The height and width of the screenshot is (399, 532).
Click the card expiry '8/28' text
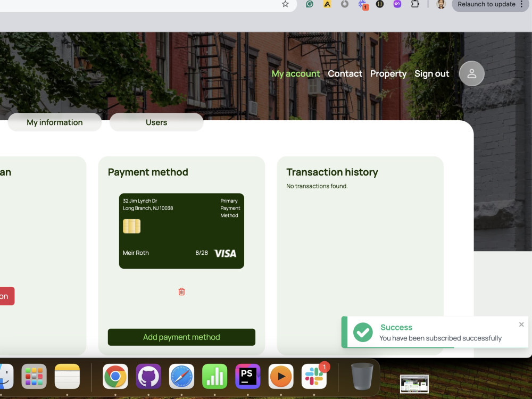coord(202,253)
